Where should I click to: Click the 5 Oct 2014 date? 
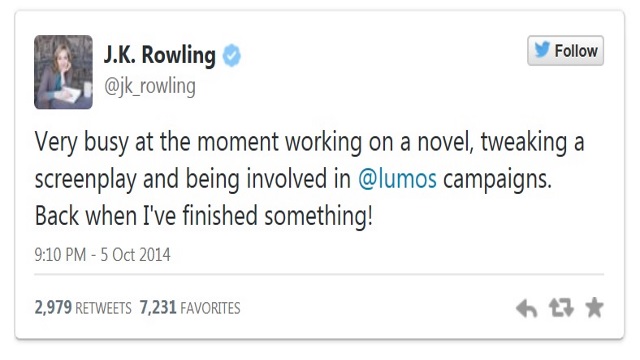click(x=135, y=255)
